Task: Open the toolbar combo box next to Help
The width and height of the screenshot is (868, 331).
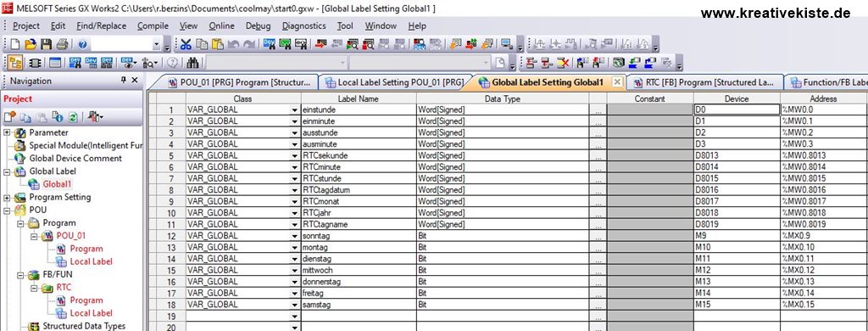Action: click(156, 44)
